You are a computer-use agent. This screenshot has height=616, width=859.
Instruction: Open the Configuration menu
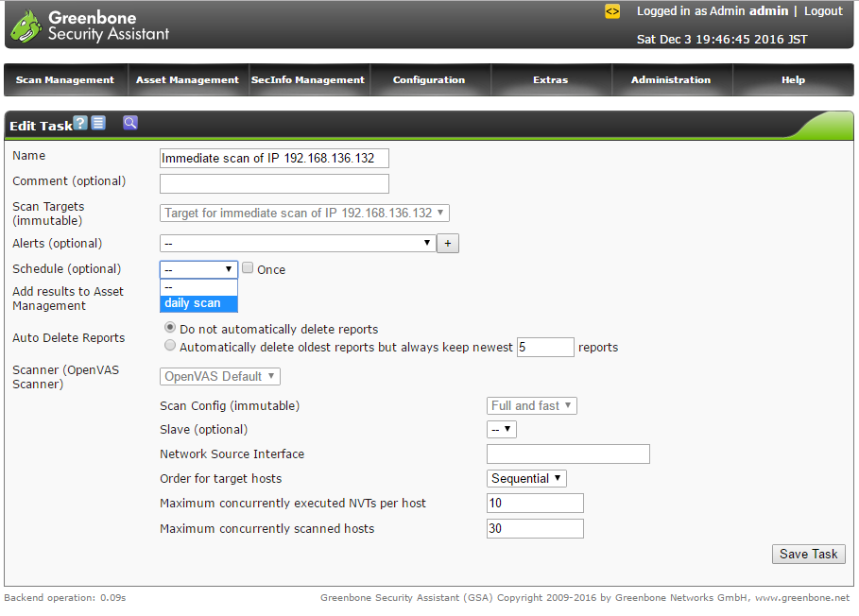429,80
